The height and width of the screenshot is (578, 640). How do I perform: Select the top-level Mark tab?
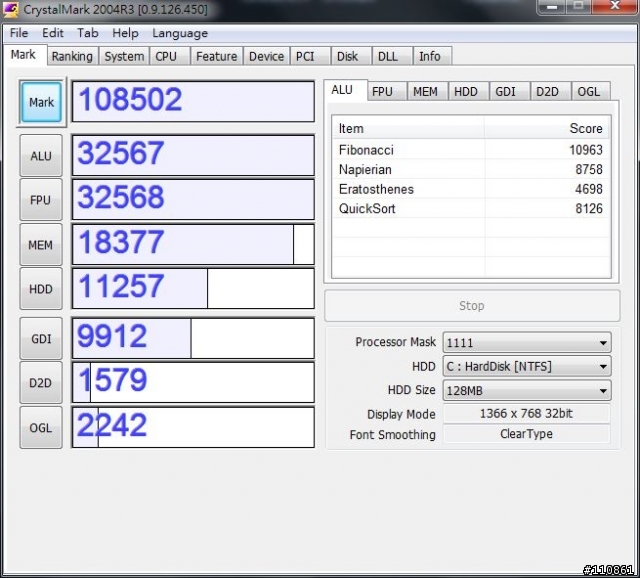point(23,55)
